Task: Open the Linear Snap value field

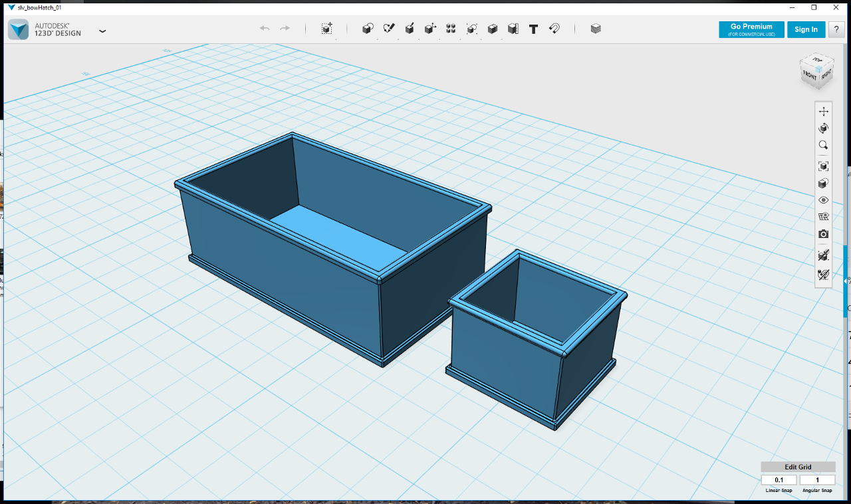Action: coord(779,480)
